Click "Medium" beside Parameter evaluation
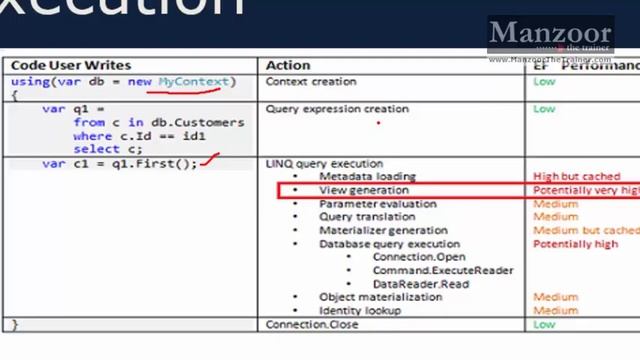 [556, 204]
